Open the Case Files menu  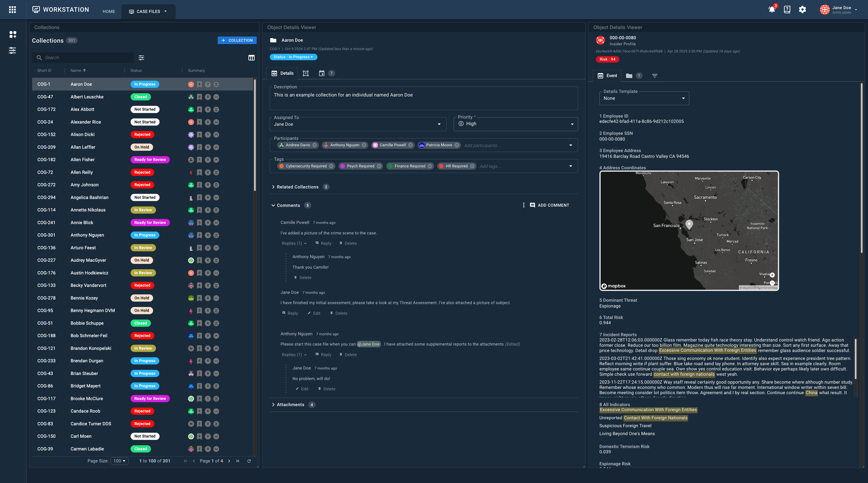click(148, 11)
